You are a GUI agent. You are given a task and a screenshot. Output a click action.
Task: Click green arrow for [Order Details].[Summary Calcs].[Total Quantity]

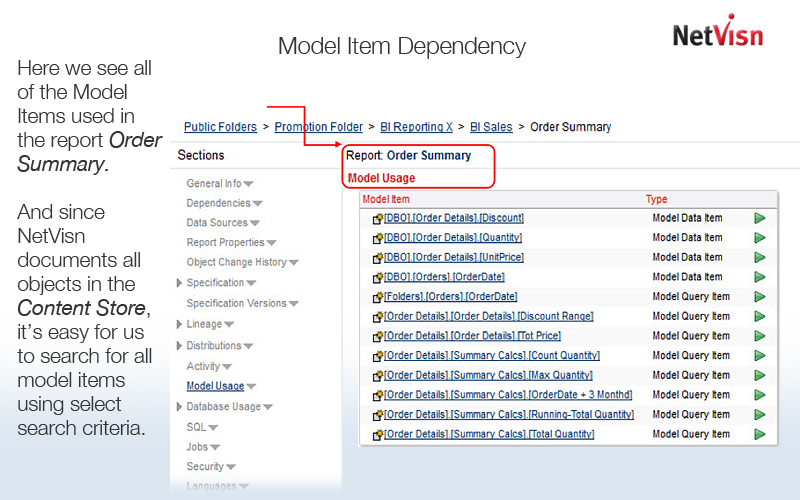click(x=760, y=434)
